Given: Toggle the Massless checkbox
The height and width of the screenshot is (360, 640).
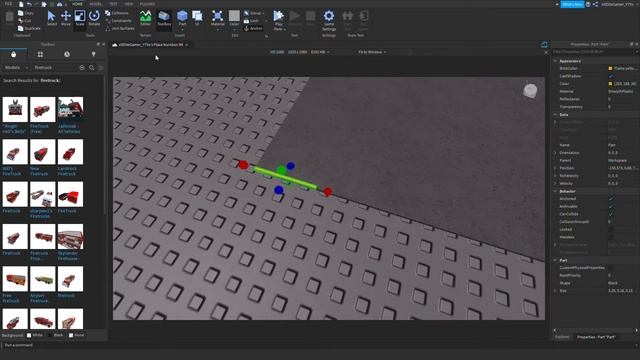Looking at the screenshot, I should click(x=611, y=237).
